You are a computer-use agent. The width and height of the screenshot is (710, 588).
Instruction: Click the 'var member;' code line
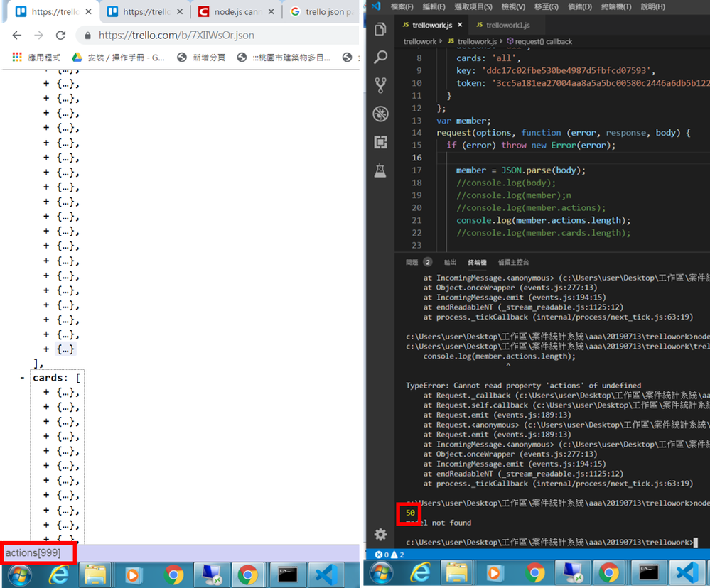[463, 121]
